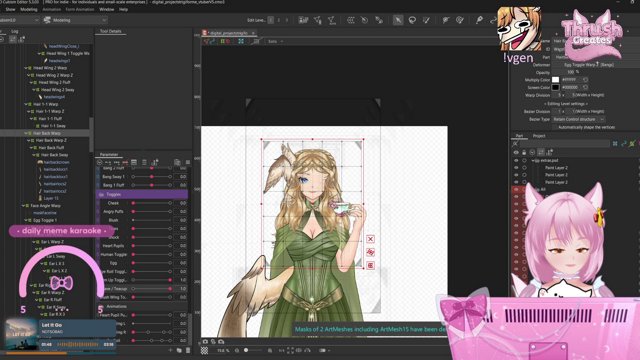Click the delete trash icon at Parameter panel bottom

click(188, 350)
